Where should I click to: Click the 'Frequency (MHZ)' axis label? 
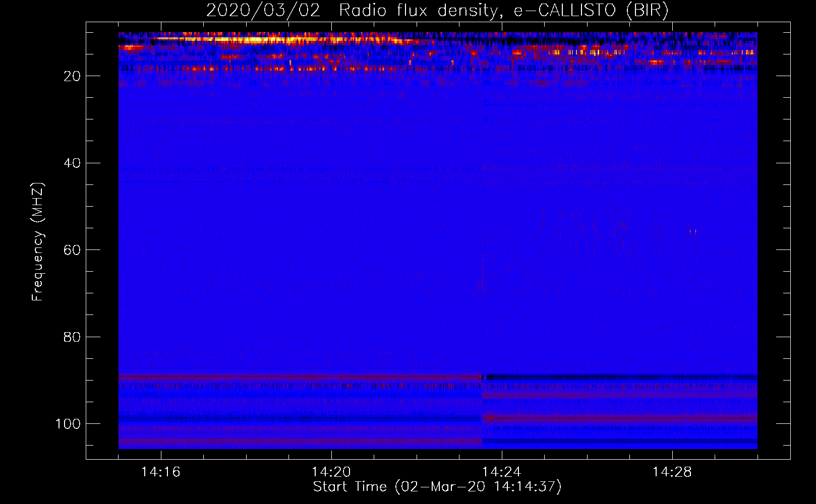(x=38, y=241)
